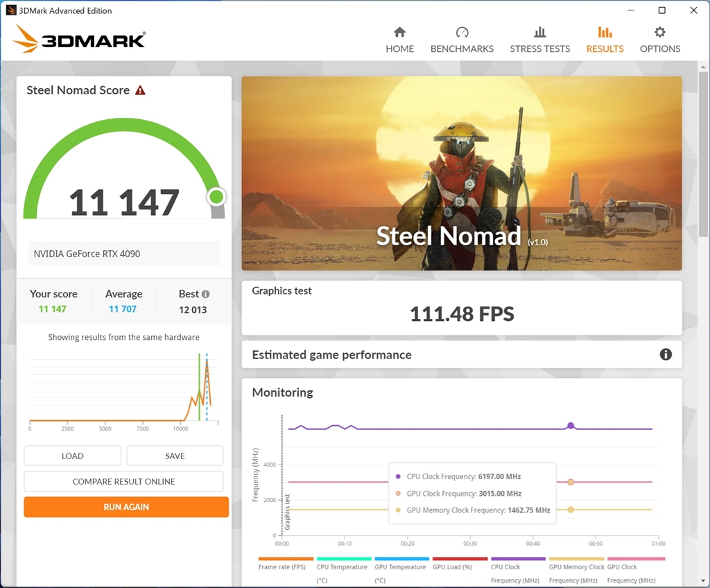
Task: Click GPU Memory Clock 1462.75 MHz tooltip row
Action: click(473, 510)
